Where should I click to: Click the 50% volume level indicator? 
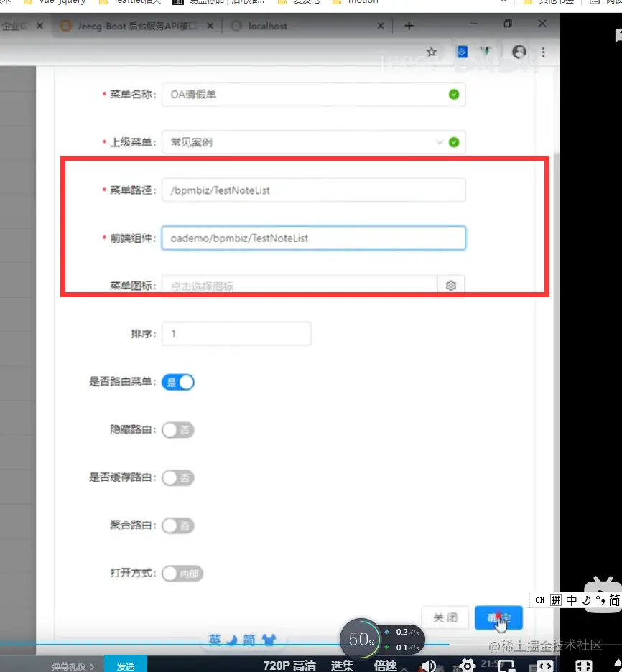[361, 638]
